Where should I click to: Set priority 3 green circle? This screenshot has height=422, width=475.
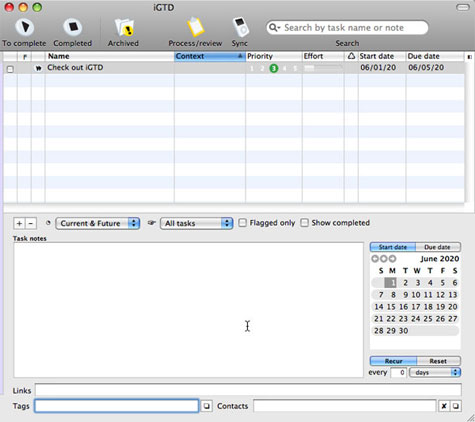coord(273,68)
